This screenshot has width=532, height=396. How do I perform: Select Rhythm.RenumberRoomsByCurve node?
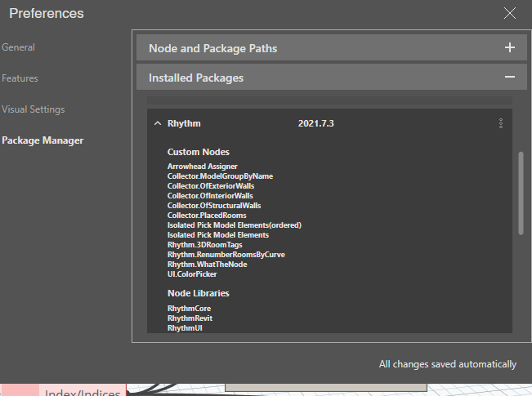pyautogui.click(x=226, y=255)
